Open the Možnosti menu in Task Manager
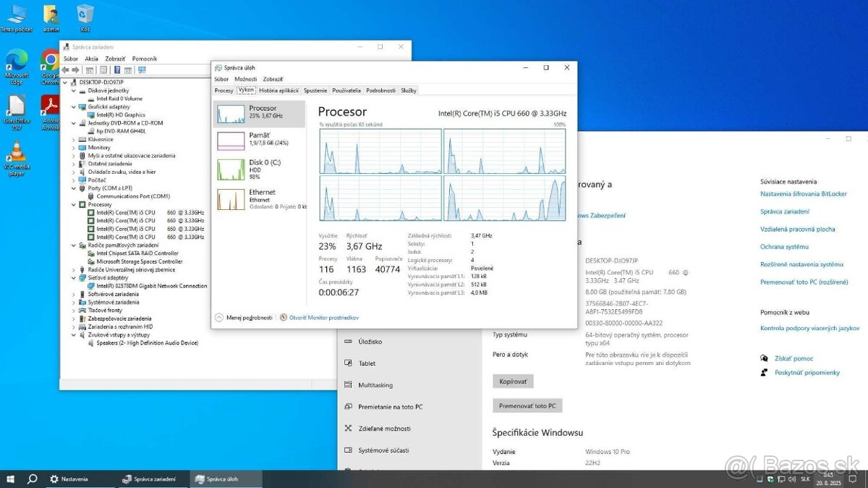 pyautogui.click(x=246, y=78)
